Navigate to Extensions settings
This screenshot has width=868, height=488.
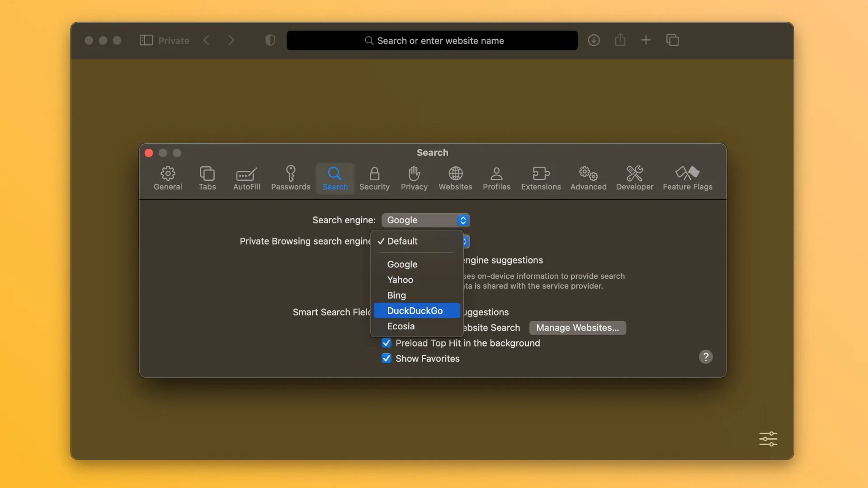click(541, 177)
